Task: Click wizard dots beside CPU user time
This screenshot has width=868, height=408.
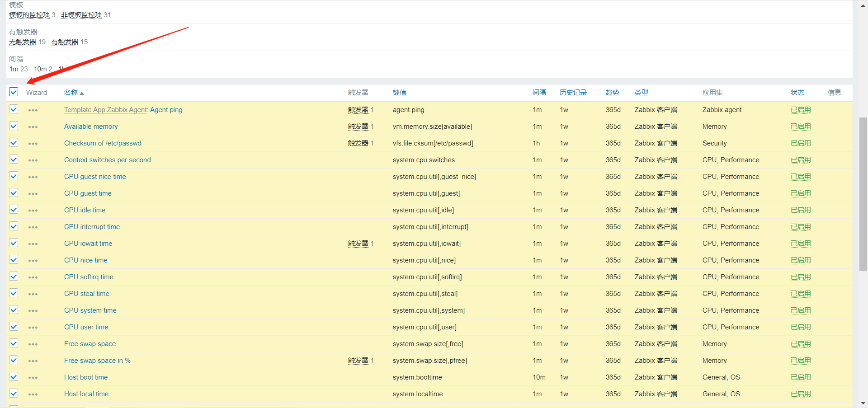Action: click(x=33, y=328)
